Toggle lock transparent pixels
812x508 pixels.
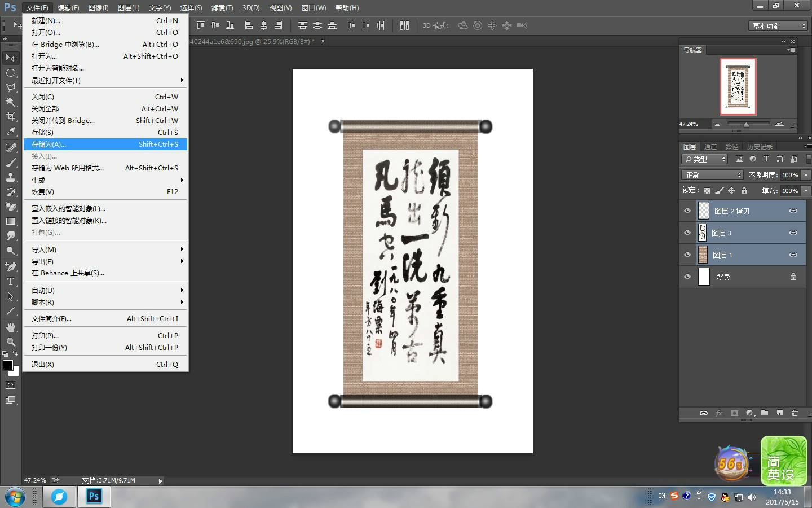tap(707, 191)
